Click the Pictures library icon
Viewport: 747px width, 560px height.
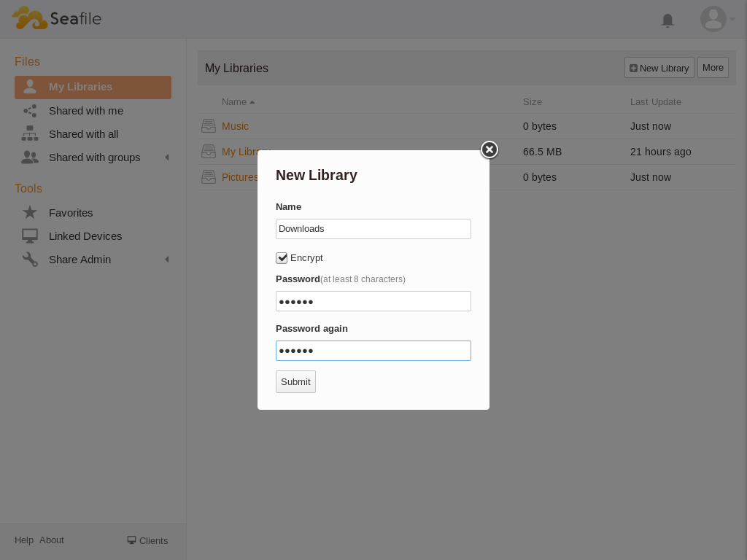[x=209, y=177]
